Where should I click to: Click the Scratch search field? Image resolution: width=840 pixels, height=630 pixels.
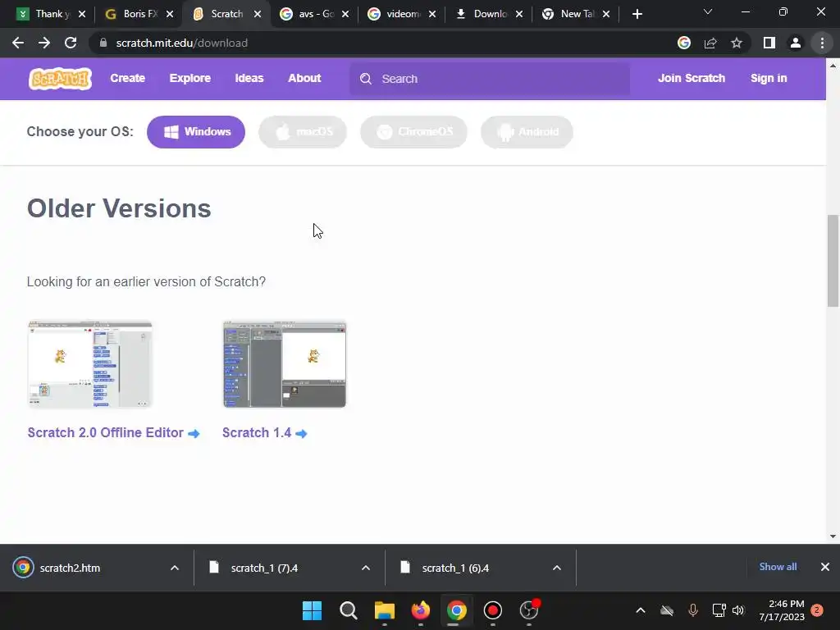[x=490, y=79]
